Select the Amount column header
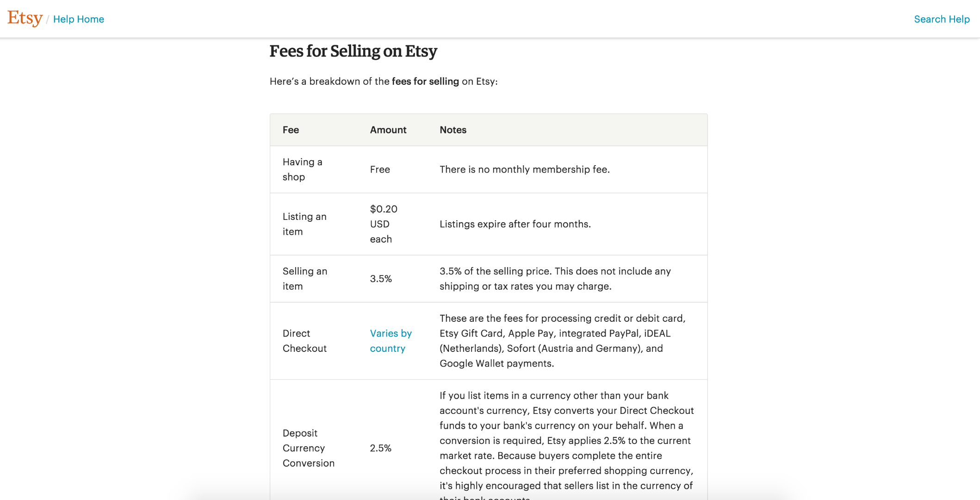 pyautogui.click(x=388, y=130)
